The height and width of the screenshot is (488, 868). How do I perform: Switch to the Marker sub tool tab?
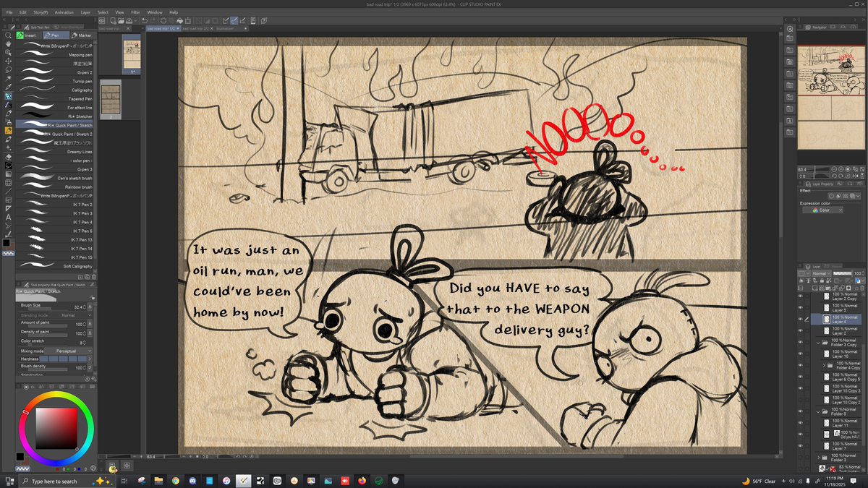[83, 35]
